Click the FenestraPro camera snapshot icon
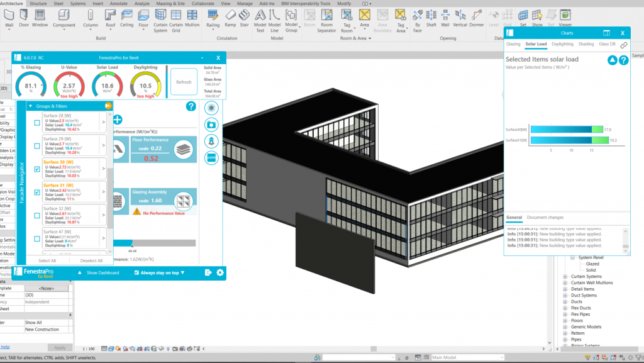Image resolution: width=644 pixels, height=363 pixels. pos(211,125)
